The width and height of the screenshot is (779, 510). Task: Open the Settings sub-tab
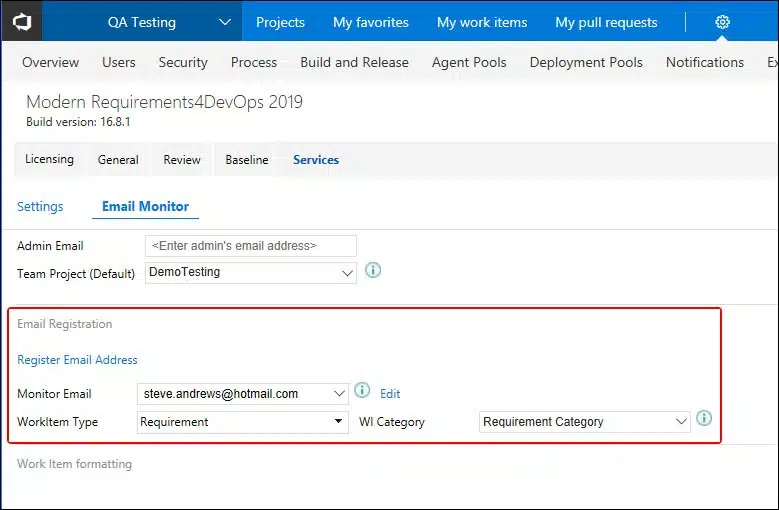[40, 207]
